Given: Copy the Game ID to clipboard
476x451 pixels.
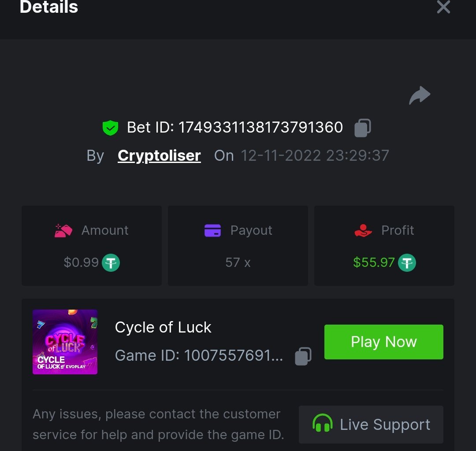Looking at the screenshot, I should click(303, 356).
